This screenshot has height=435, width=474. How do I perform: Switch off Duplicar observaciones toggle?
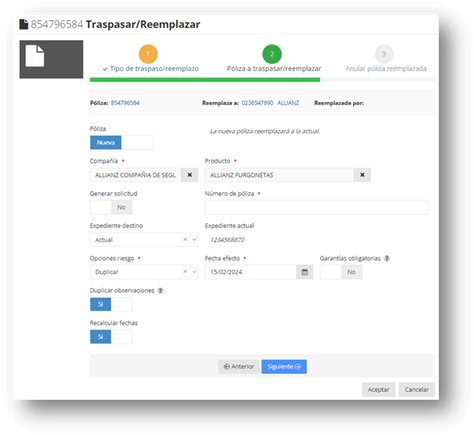[x=111, y=304]
